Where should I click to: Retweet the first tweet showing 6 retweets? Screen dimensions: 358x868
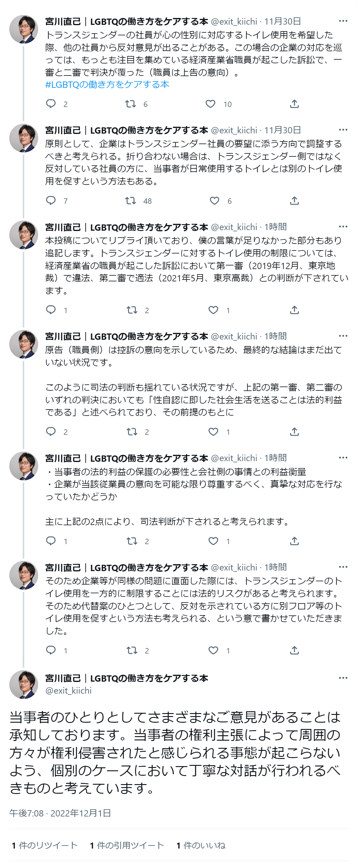tap(131, 104)
